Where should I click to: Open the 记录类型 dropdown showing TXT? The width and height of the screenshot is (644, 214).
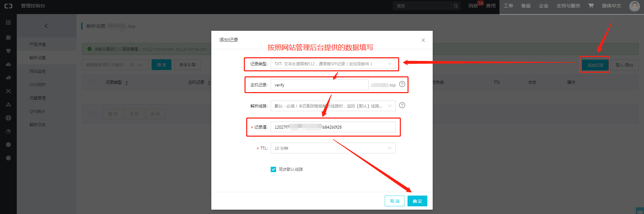[x=333, y=64]
